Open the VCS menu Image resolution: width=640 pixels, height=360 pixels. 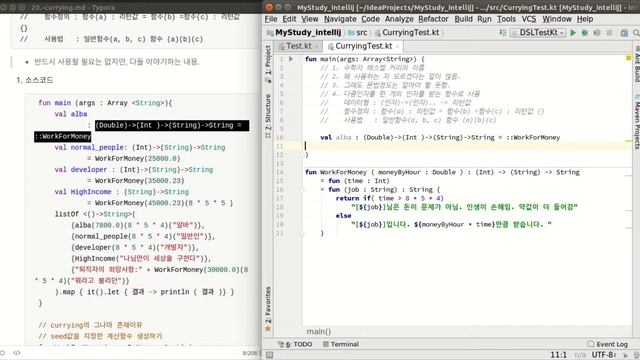coord(529,19)
